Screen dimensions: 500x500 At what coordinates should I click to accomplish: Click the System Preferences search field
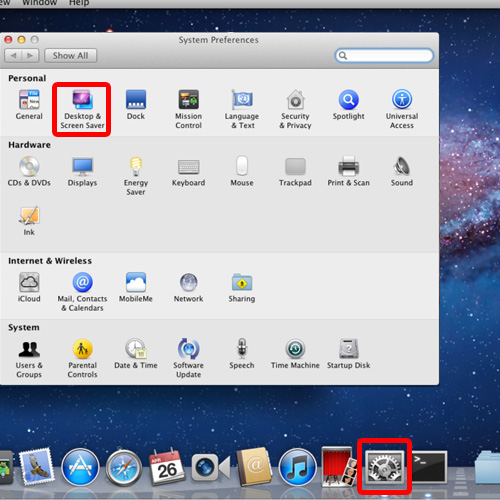click(384, 55)
